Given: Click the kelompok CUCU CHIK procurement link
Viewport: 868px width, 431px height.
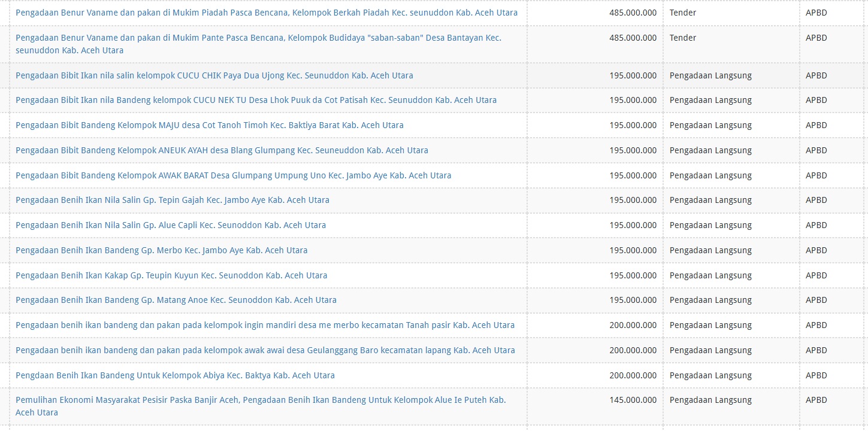Looking at the screenshot, I should (x=214, y=75).
